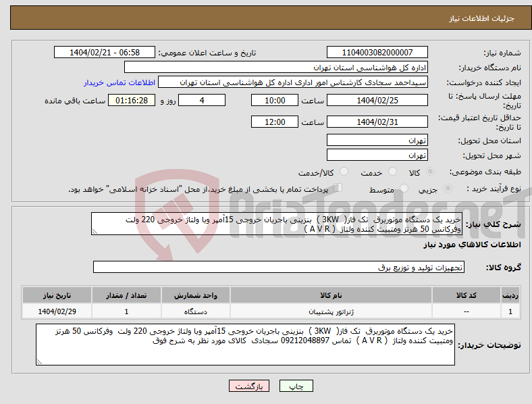The height and width of the screenshot is (404, 532).
Task: Click the request creator name field
Action: [293, 82]
